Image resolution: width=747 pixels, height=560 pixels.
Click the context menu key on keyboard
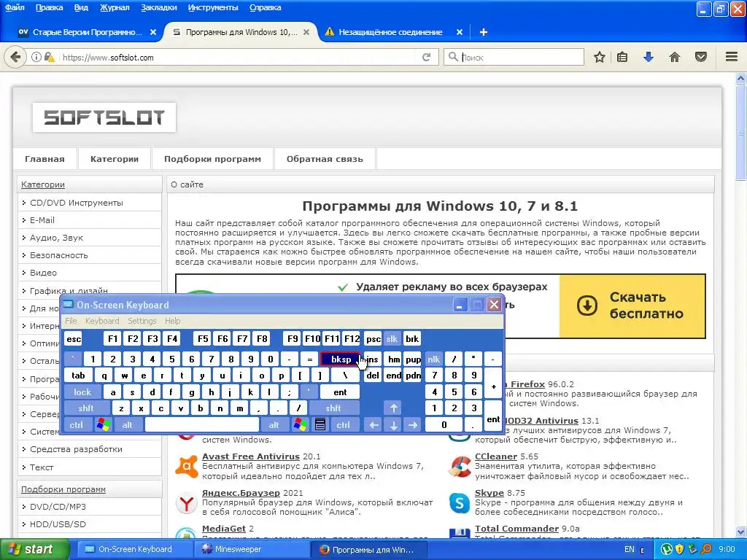pos(320,424)
